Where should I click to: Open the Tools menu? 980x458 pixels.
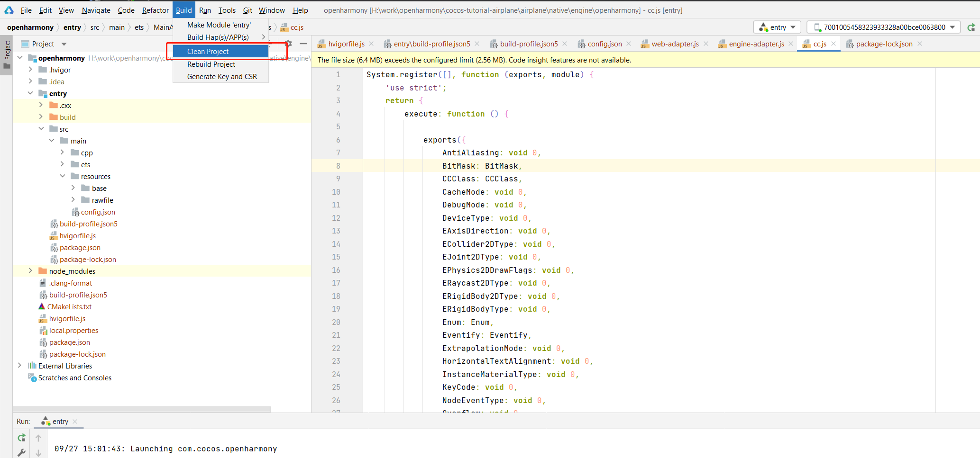click(227, 10)
